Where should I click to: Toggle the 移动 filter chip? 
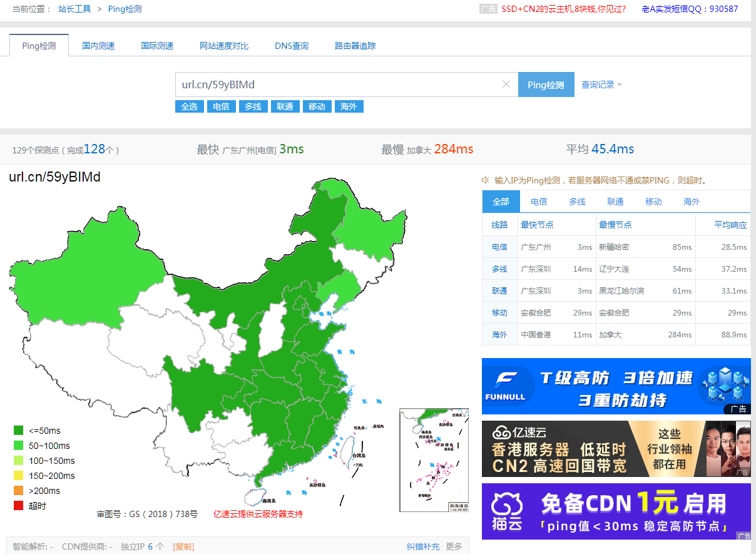[x=317, y=106]
